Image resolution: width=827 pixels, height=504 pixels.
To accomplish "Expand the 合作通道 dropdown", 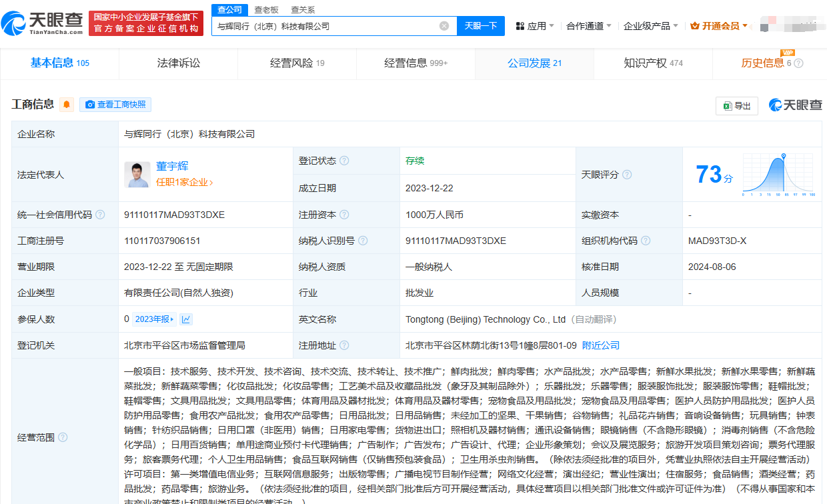I will 589,26.
